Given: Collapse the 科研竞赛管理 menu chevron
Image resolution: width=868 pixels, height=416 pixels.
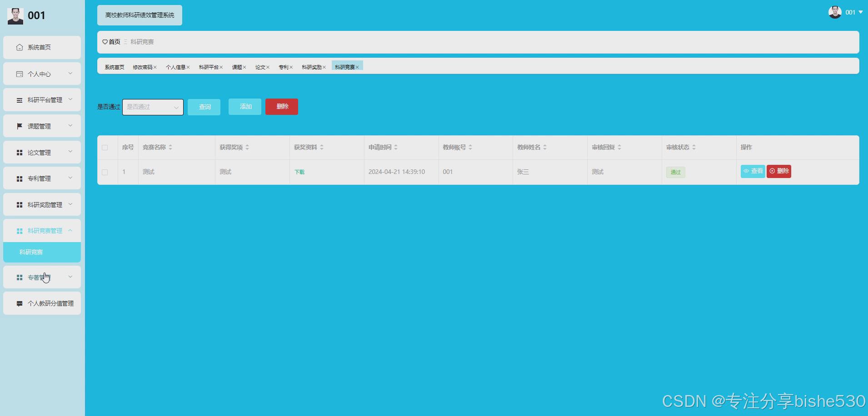Looking at the screenshot, I should pyautogui.click(x=70, y=230).
